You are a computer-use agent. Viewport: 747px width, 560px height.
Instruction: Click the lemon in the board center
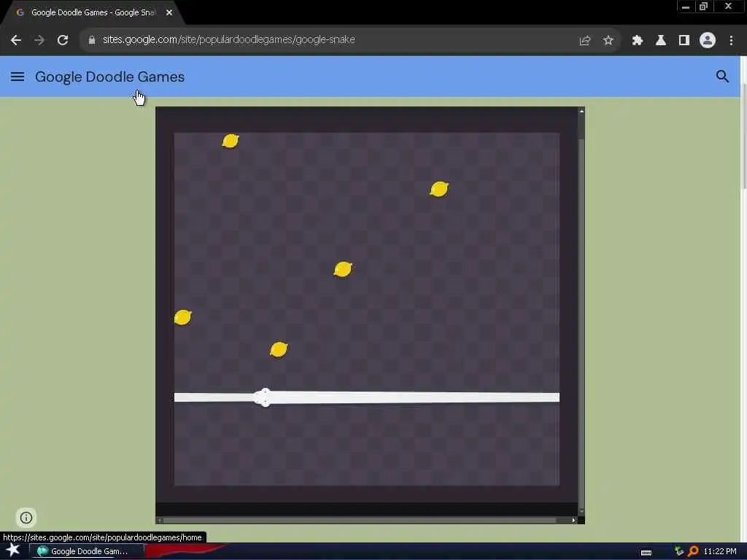click(343, 269)
